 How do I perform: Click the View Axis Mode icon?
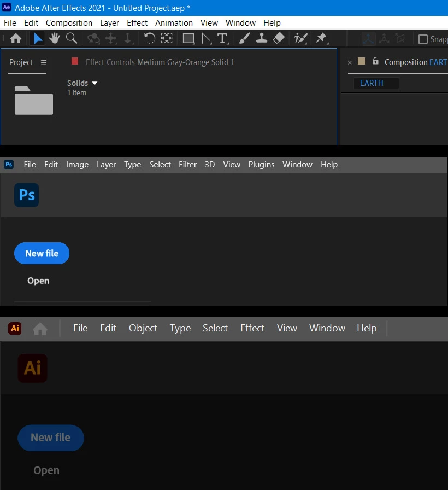click(x=400, y=39)
